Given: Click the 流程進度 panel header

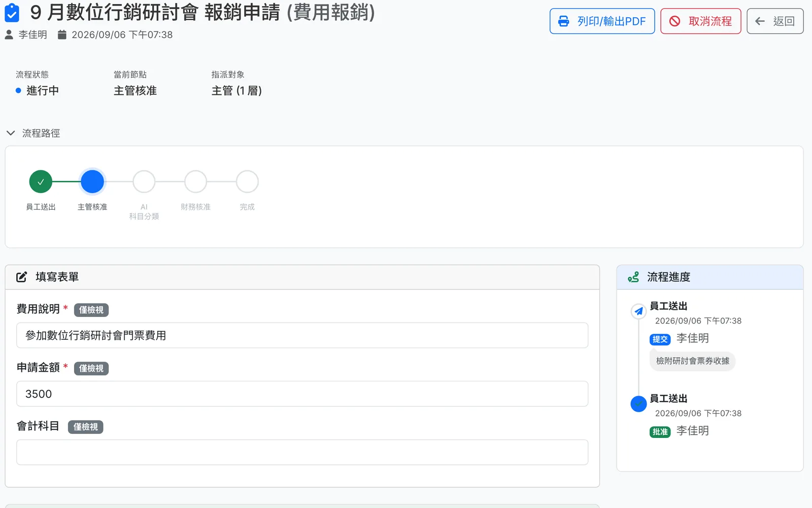Looking at the screenshot, I should pos(709,277).
